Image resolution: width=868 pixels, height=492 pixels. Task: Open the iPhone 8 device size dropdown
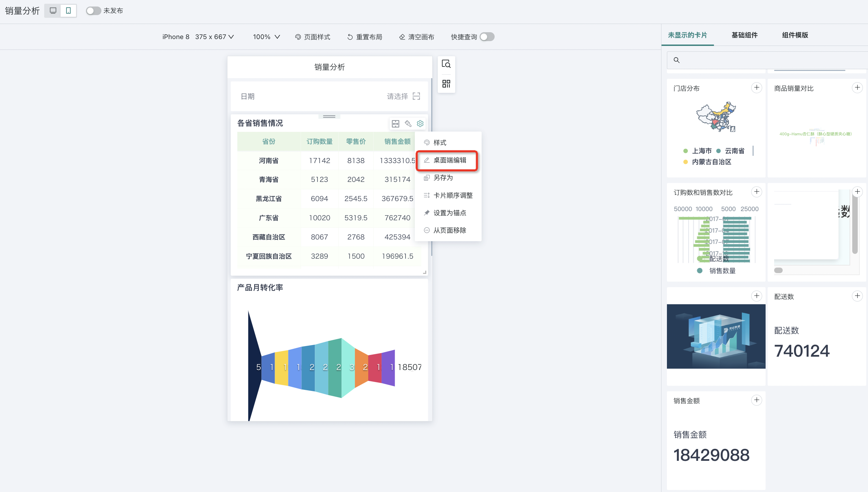tap(198, 37)
